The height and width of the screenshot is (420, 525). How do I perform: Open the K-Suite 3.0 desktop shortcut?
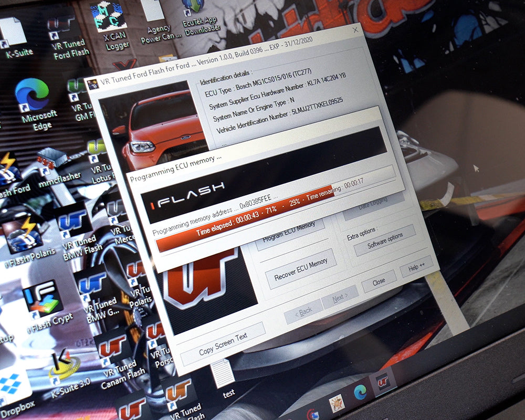67,373
